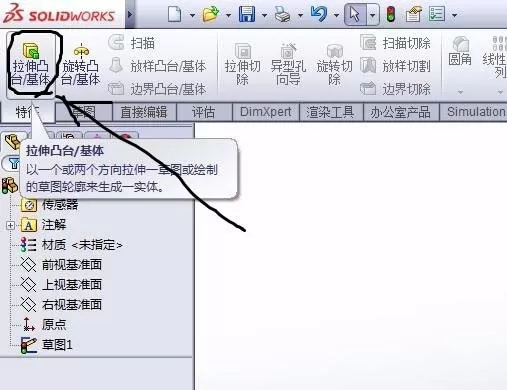This screenshot has height=390, width=507.
Task: Click the SolidWorks logo
Action: 59,15
